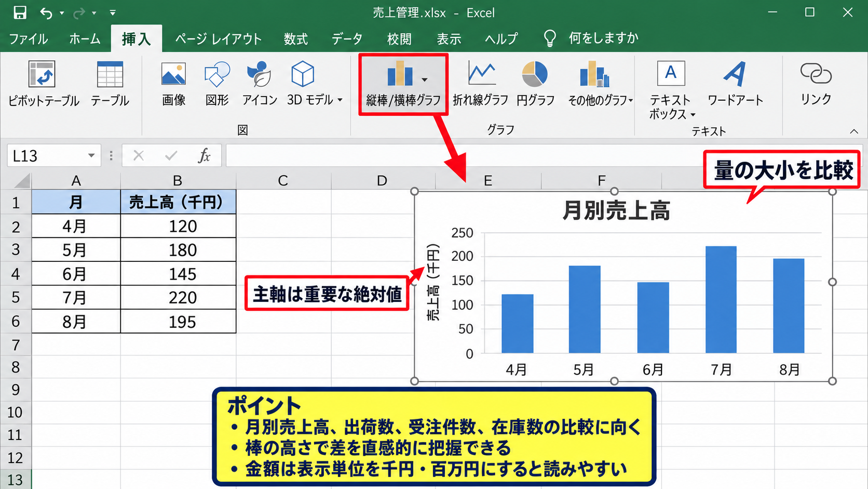868x489 pixels.
Task: Open the 図形 shapes gallery
Action: point(217,84)
